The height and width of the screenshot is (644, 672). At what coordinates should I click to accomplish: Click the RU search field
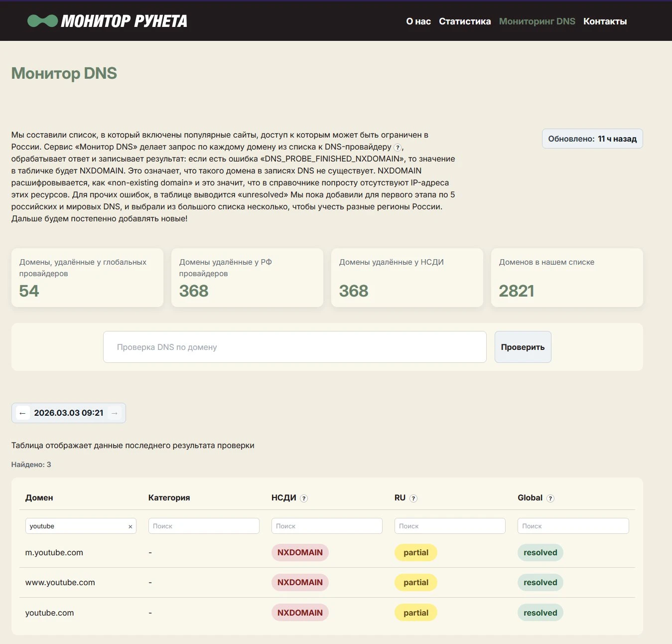pos(450,526)
